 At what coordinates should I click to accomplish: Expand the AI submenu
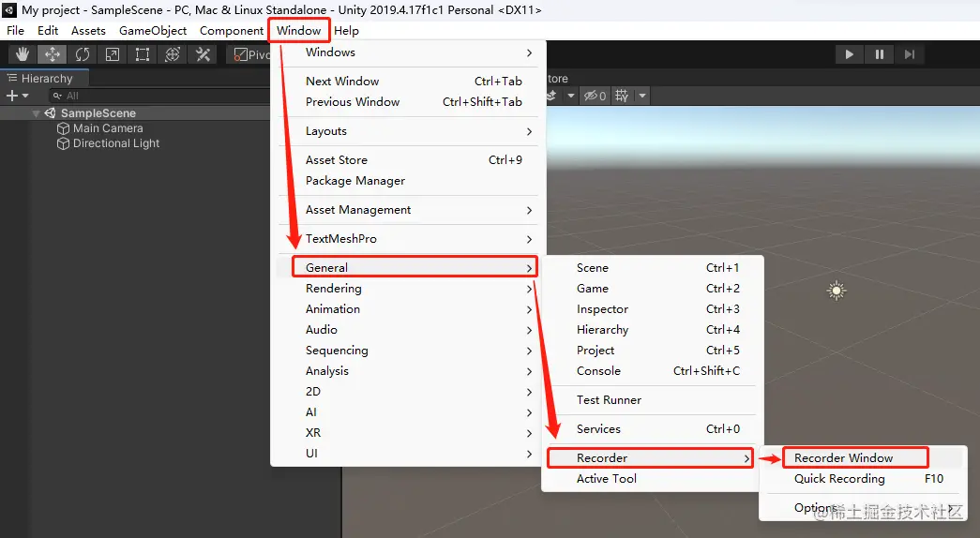click(x=408, y=411)
